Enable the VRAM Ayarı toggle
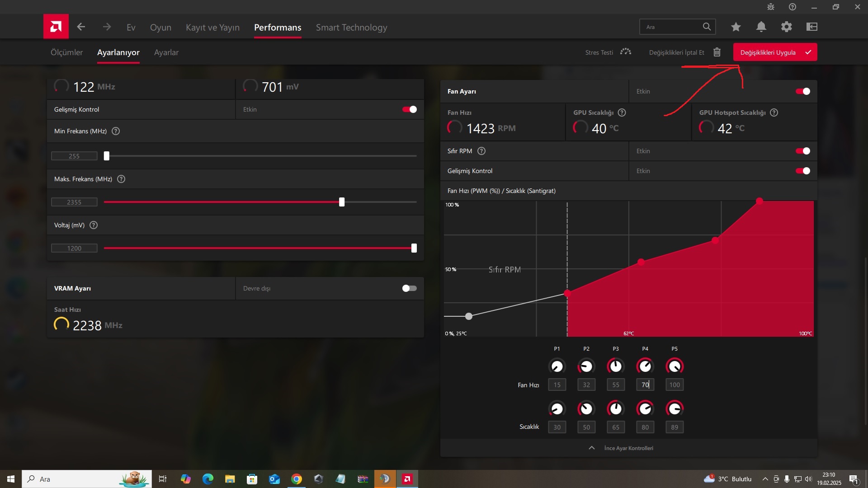 click(x=409, y=288)
